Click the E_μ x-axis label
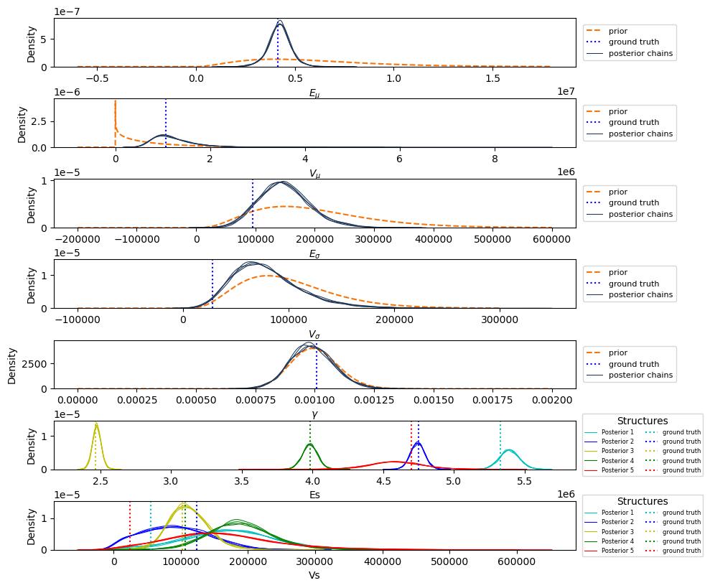710x588 pixels. tap(314, 93)
